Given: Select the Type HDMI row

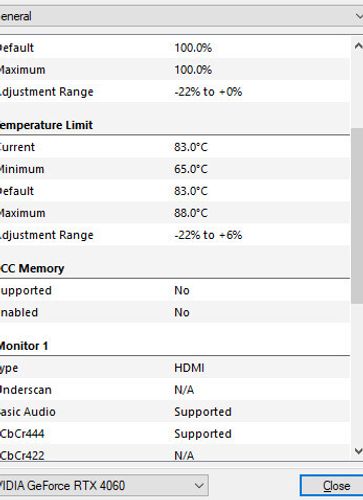Looking at the screenshot, I should click(175, 368).
